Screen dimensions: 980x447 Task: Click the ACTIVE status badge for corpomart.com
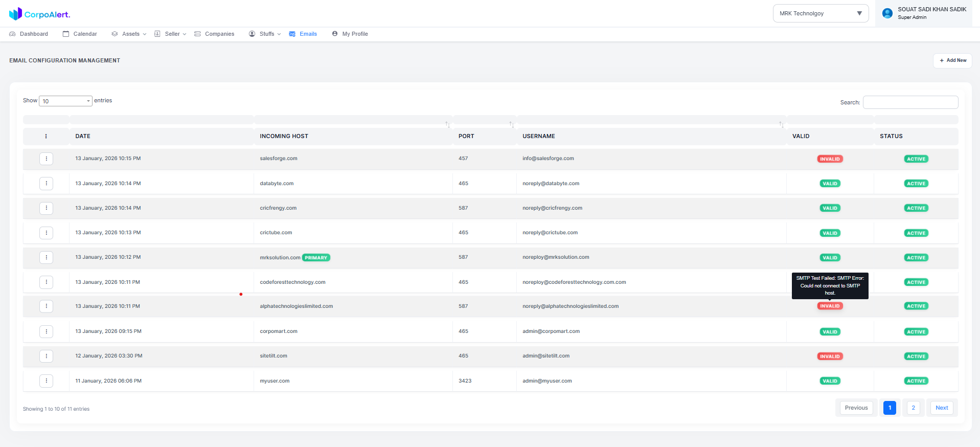coord(916,332)
